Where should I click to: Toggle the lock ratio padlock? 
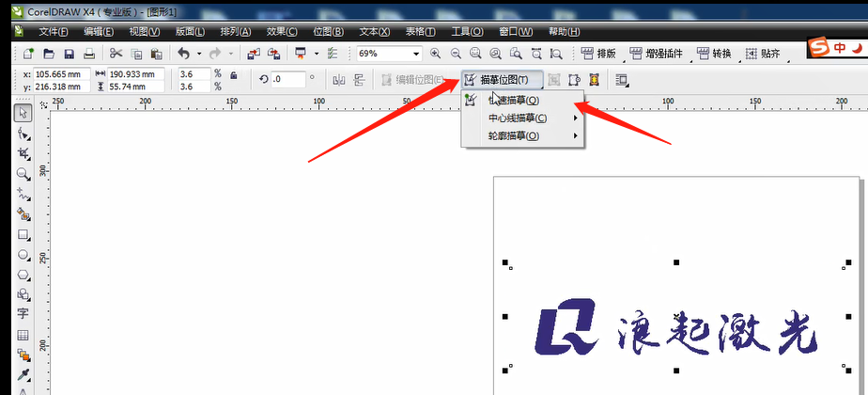(x=233, y=75)
